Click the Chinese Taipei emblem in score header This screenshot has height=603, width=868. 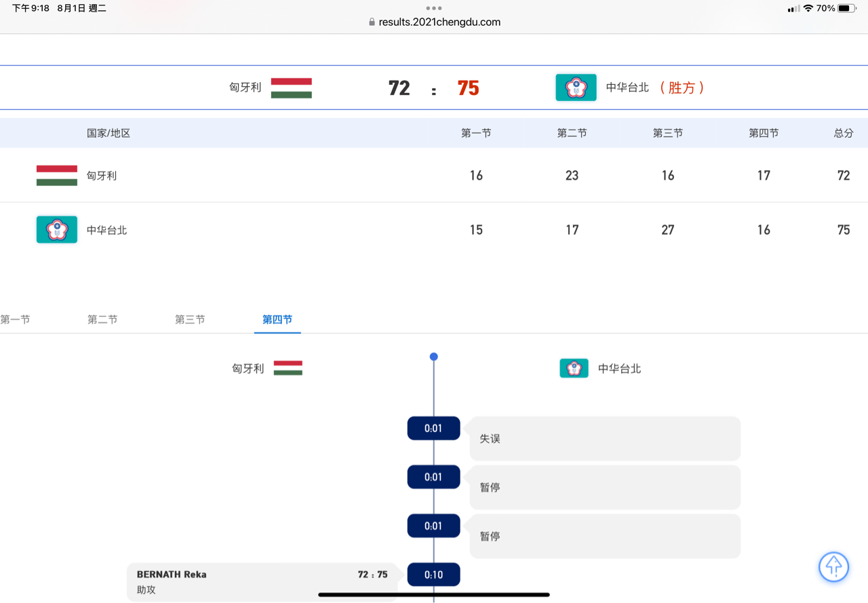click(576, 87)
